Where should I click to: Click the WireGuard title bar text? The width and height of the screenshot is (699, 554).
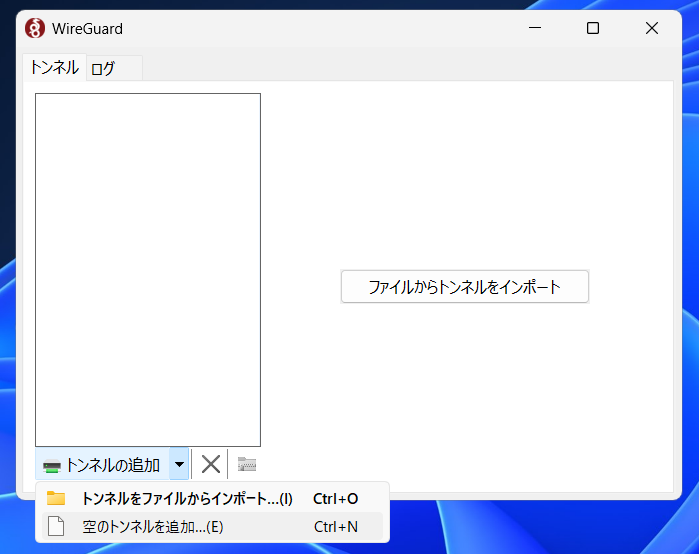(87, 29)
